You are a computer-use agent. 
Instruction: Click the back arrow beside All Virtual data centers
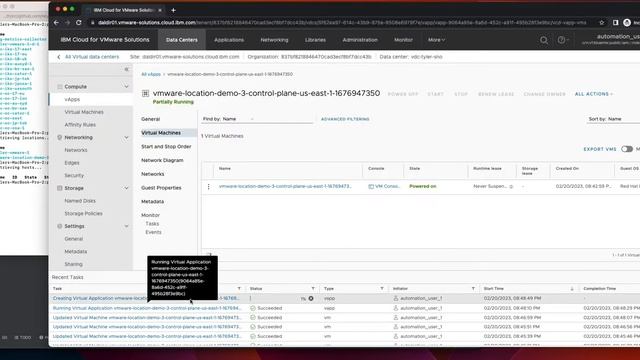[59, 57]
